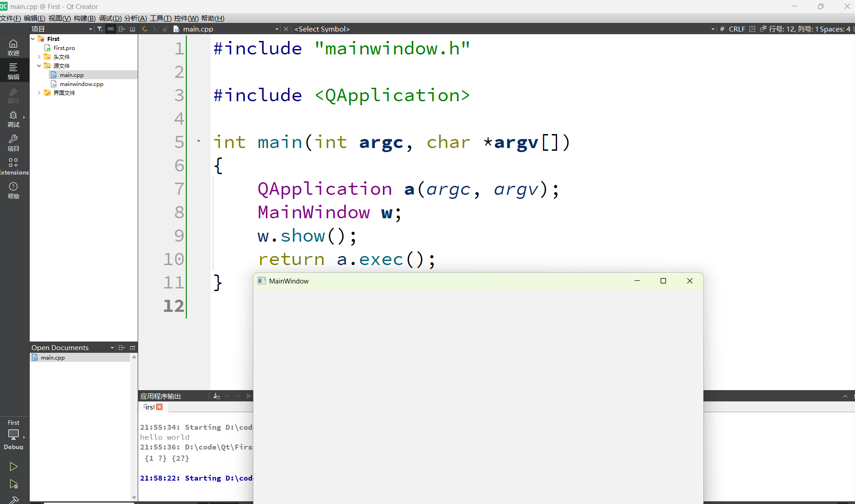
Task: Open the First Debug kit selector
Action: tap(13, 435)
